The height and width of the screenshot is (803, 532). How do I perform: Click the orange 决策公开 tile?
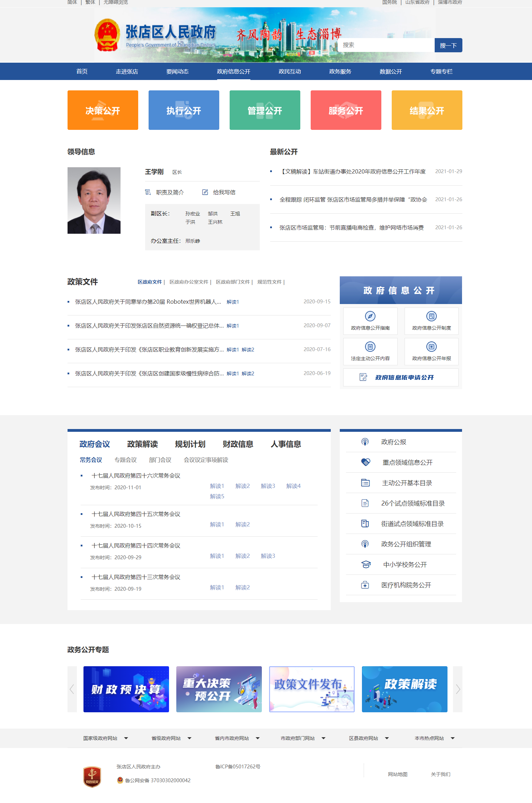click(103, 110)
